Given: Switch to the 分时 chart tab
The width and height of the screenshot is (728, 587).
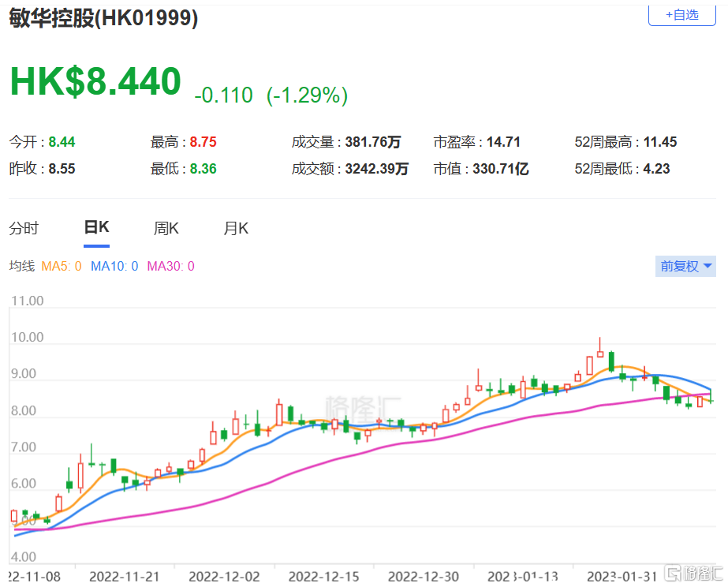Looking at the screenshot, I should tap(24, 229).
